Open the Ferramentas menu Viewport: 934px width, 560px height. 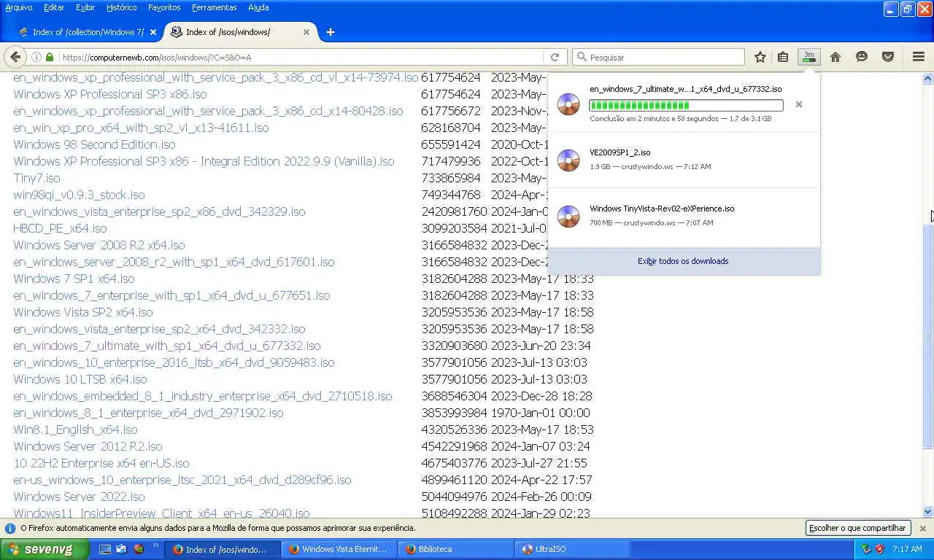[215, 7]
